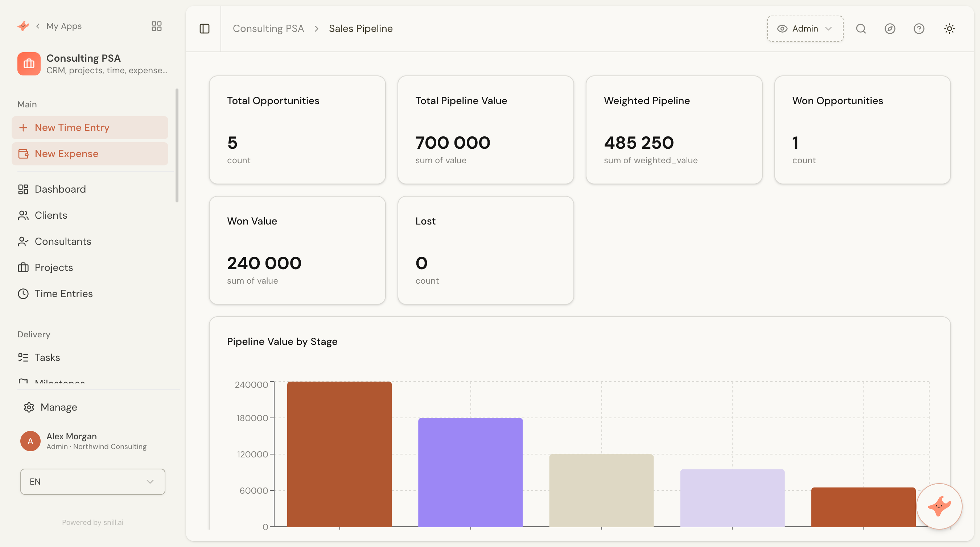Viewport: 980px width, 547px height.
Task: Click the 700 000 pipeline value
Action: click(x=453, y=143)
